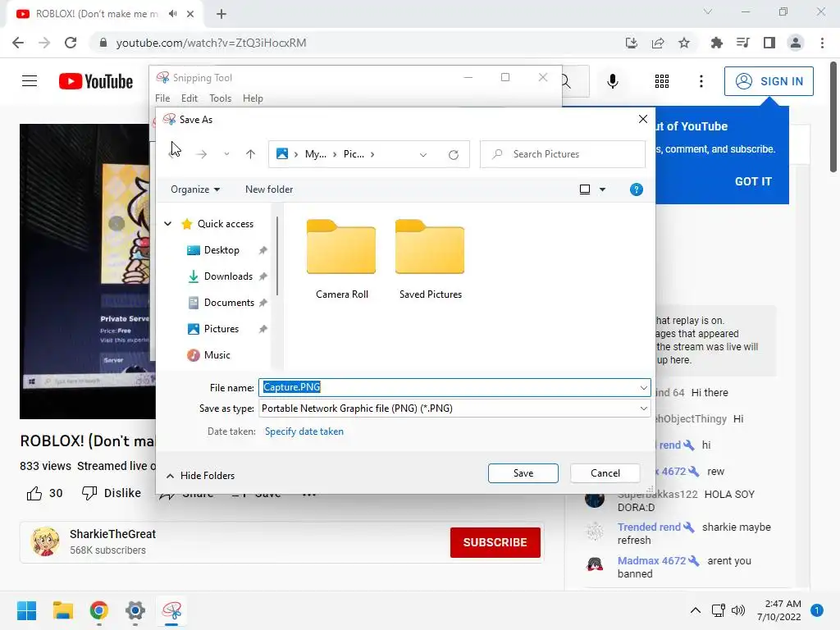
Task: Click the red SUBSCRIBE button
Action: pos(495,542)
